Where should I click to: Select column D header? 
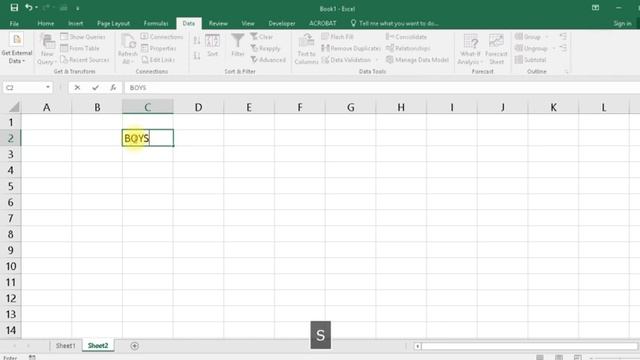click(198, 107)
